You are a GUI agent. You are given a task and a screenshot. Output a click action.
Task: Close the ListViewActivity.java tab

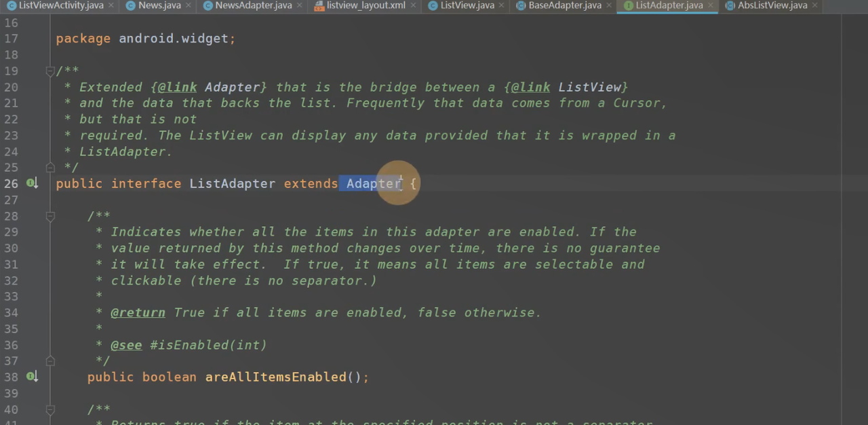(111, 5)
